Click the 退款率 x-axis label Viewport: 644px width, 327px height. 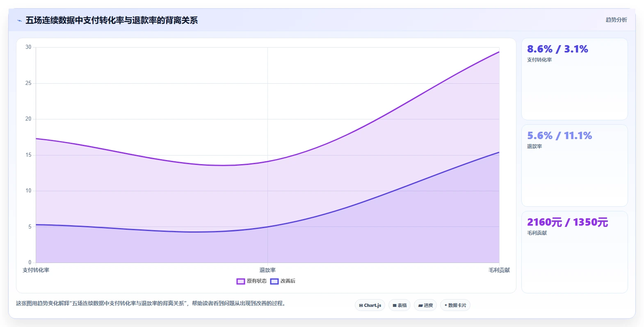click(x=267, y=270)
